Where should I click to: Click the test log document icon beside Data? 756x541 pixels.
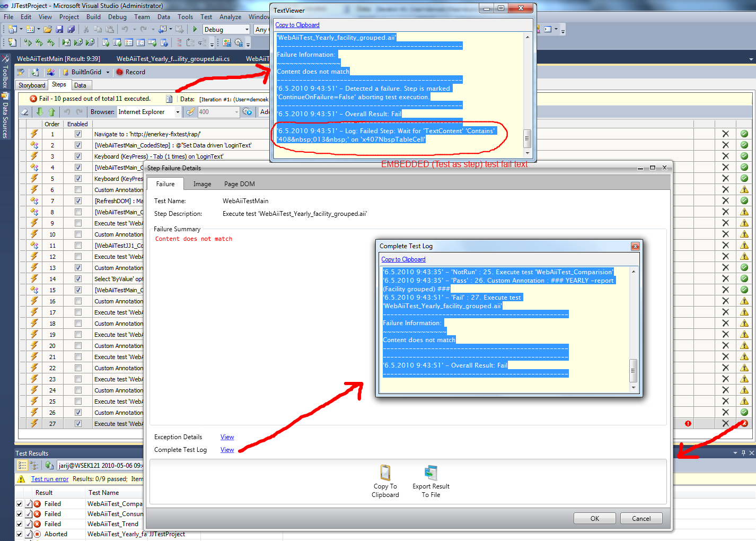click(x=169, y=99)
